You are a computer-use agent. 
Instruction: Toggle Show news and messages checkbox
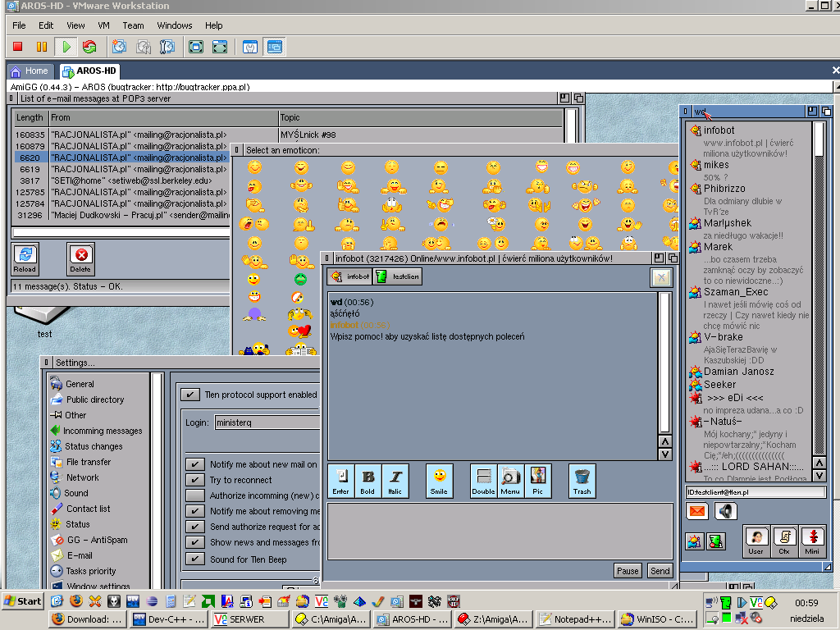click(195, 542)
